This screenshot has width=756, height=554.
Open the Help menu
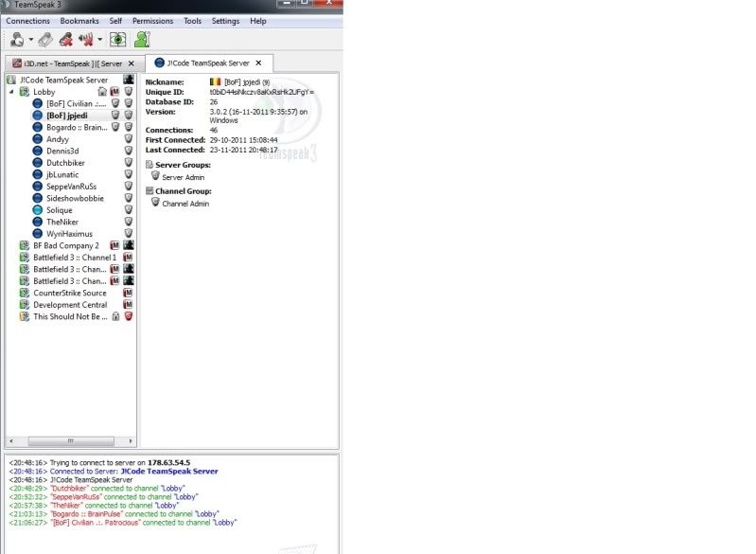pos(258,21)
